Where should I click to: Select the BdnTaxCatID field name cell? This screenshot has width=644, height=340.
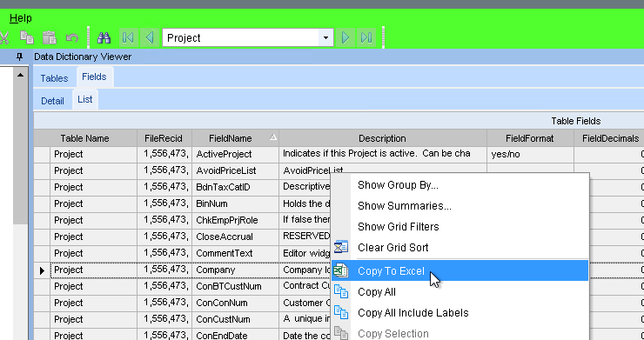(235, 187)
